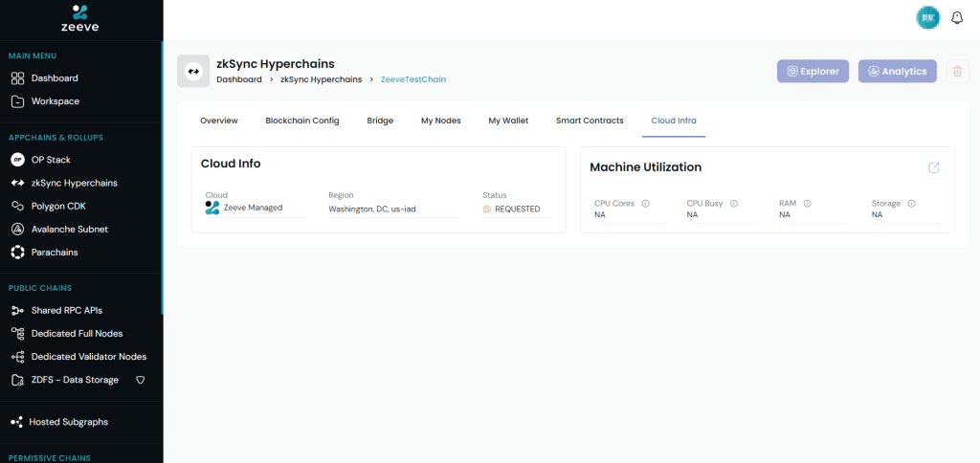The height and width of the screenshot is (463, 980).
Task: Click the ZDFS Data Storage folder icon
Action: (17, 380)
